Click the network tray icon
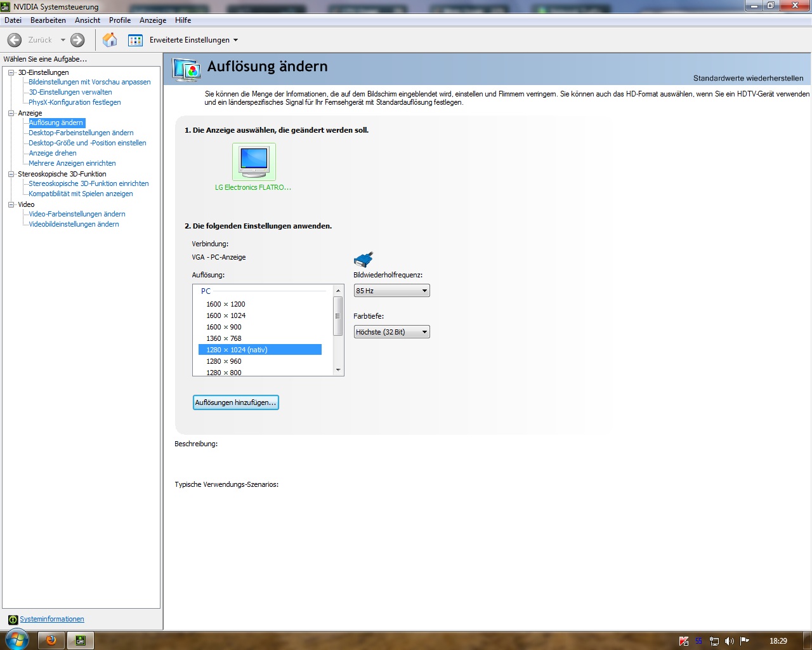The image size is (812, 650). point(714,641)
